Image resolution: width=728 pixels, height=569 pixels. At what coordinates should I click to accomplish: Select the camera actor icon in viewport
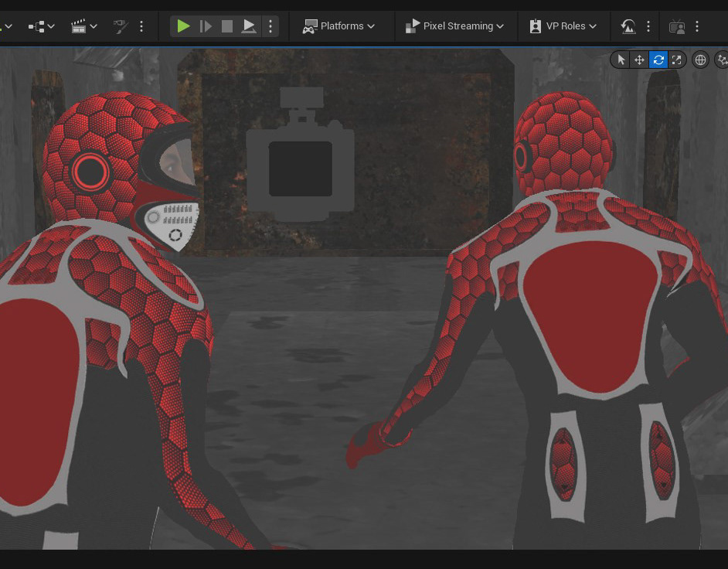[301, 154]
